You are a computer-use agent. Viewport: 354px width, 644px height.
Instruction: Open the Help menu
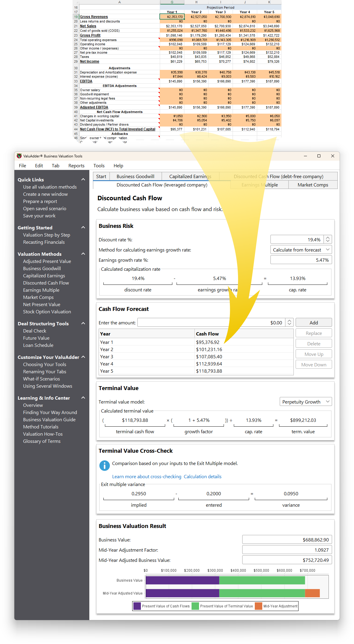(118, 165)
